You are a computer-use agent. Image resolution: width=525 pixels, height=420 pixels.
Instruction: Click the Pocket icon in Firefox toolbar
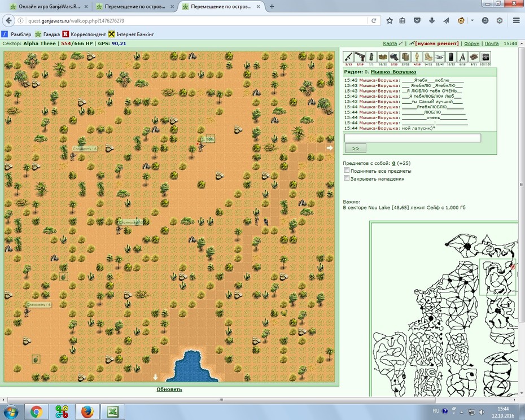pos(417,21)
